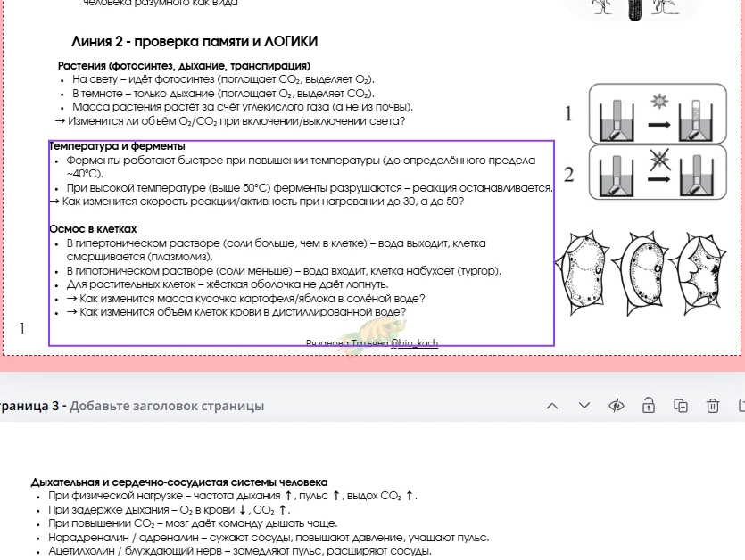
Task: Click the page number '1' at the left margin
Action: [x=21, y=328]
